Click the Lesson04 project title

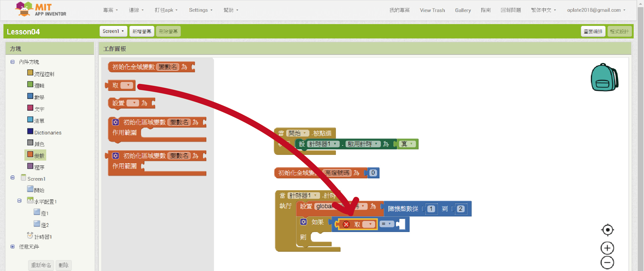coord(23,32)
